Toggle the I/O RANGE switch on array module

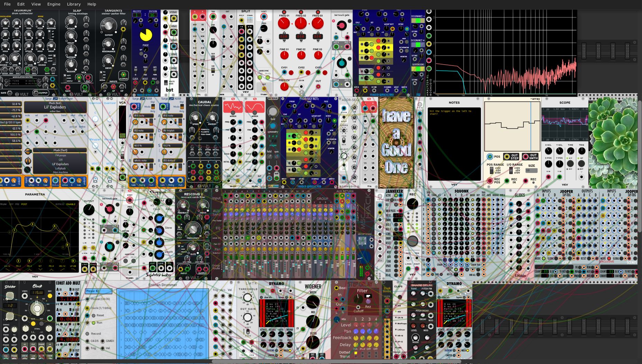512,170
